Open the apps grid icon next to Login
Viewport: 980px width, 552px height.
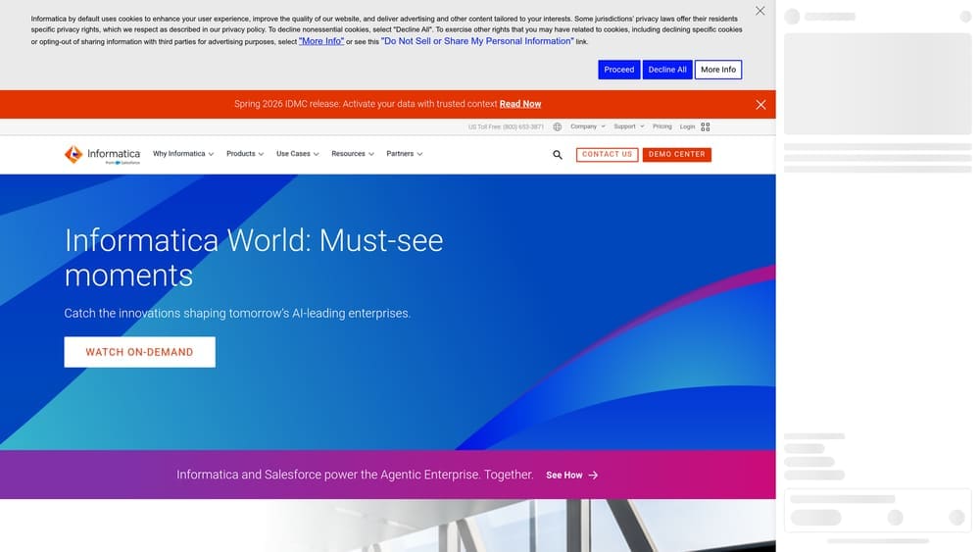coord(706,126)
